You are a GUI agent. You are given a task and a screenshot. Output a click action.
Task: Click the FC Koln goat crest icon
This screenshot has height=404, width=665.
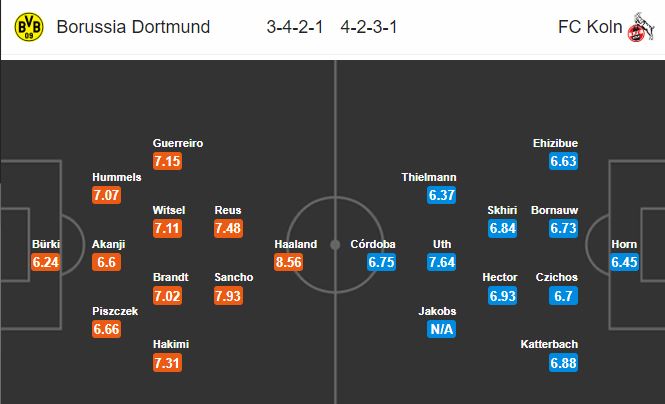tap(641, 27)
